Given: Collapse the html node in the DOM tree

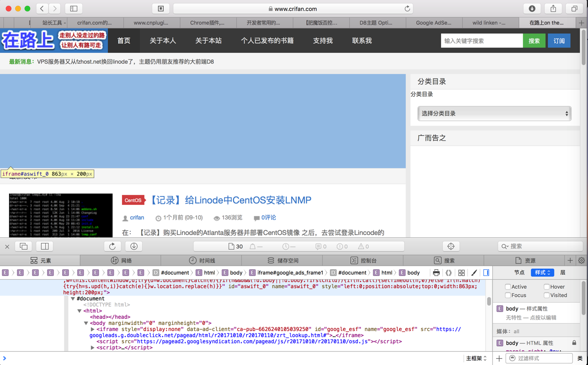Looking at the screenshot, I should 80,311.
